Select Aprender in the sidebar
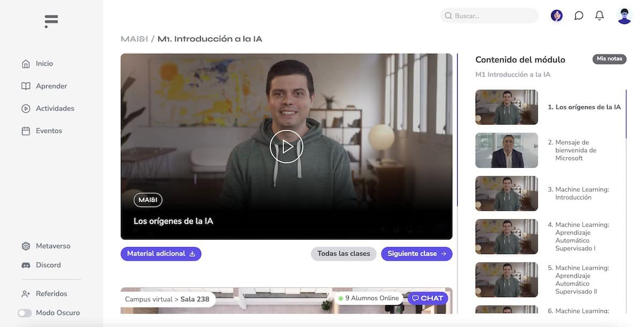Viewport: 644px width, 327px height. [x=25, y=86]
